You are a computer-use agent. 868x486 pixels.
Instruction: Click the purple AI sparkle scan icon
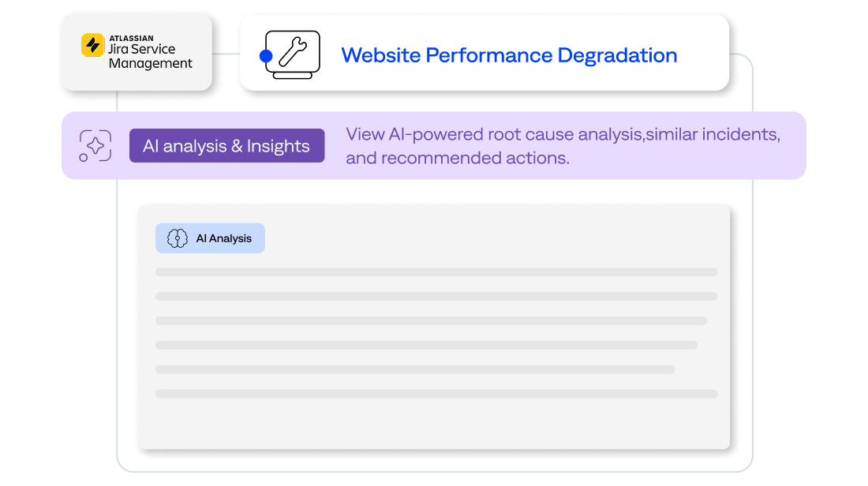point(95,146)
